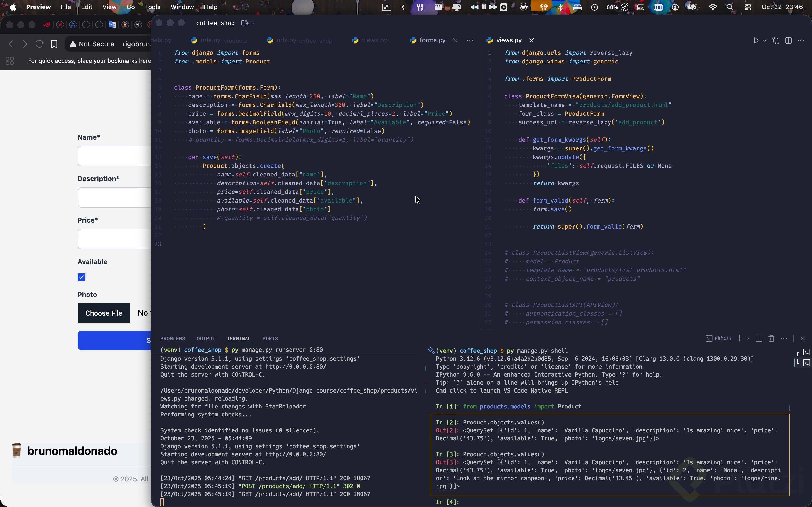812x507 pixels.
Task: Split the terminal panel
Action: coord(759,339)
